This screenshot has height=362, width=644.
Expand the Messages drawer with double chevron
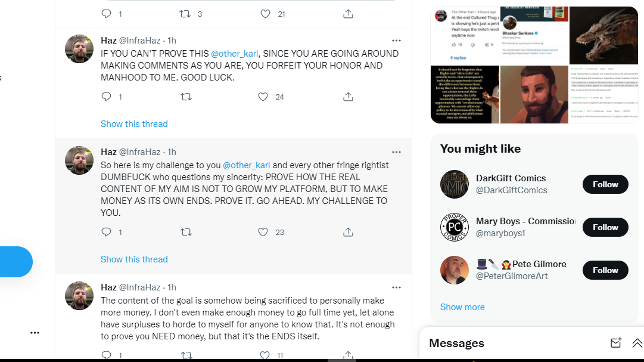[x=637, y=343]
